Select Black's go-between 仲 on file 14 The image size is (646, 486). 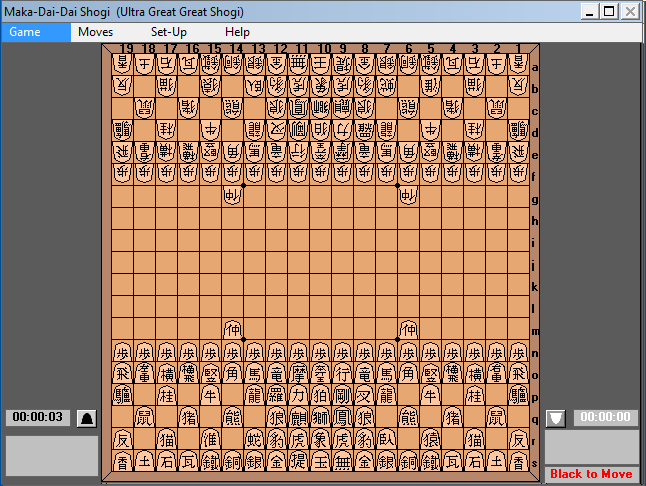[x=233, y=329]
